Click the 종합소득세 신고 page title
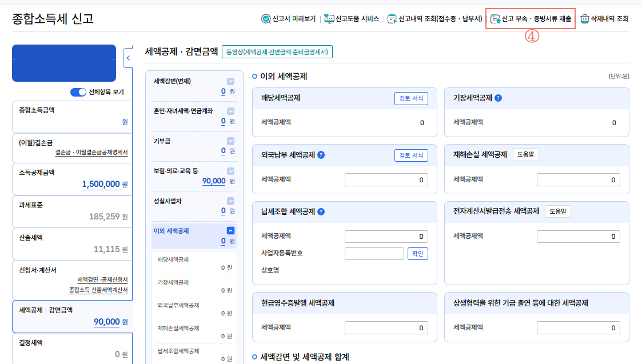The height and width of the screenshot is (364, 642). (x=53, y=19)
